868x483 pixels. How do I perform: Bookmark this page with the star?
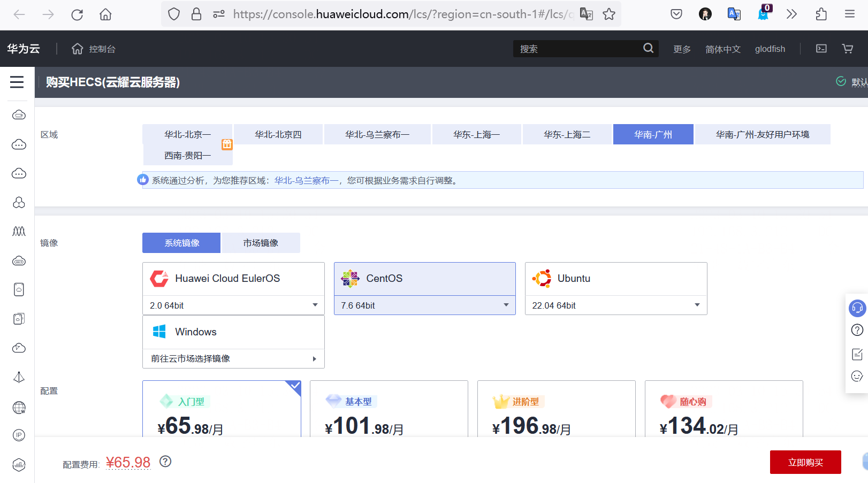click(609, 14)
